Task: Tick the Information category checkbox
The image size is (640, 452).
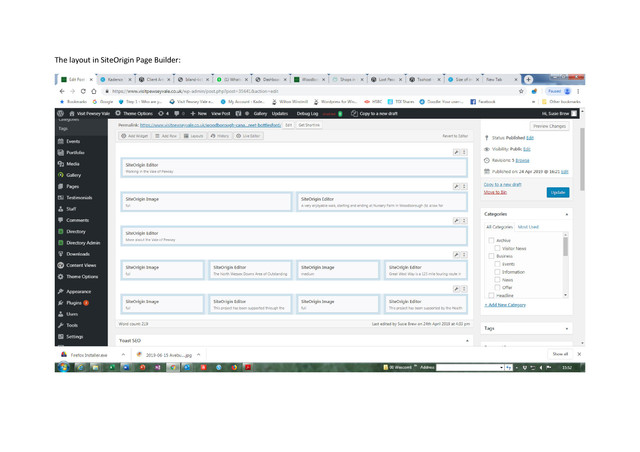Action: coord(497,272)
